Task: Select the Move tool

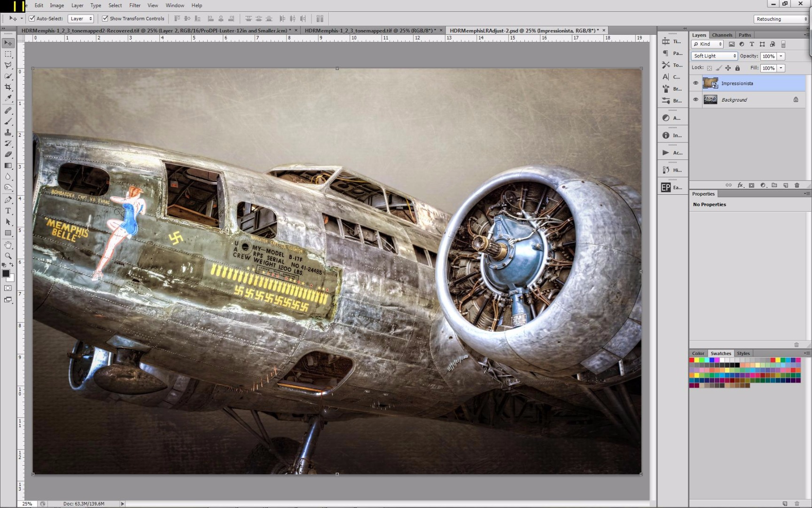Action: pos(8,43)
